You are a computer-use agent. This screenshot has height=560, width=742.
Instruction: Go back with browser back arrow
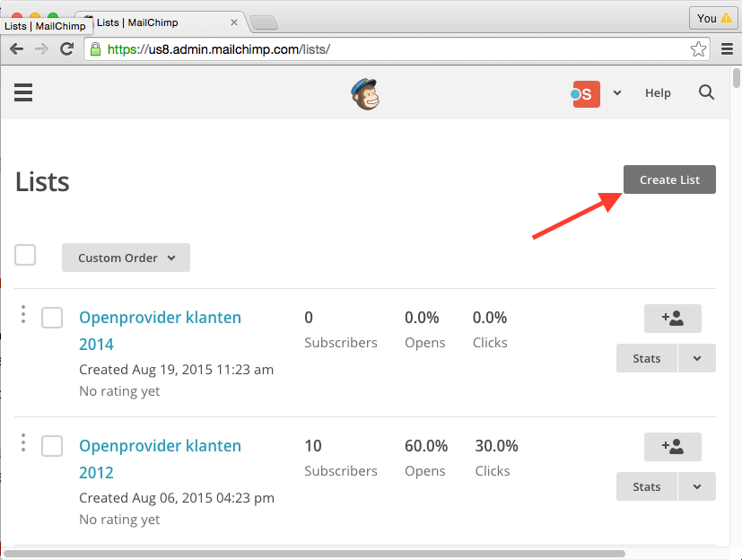[16, 48]
